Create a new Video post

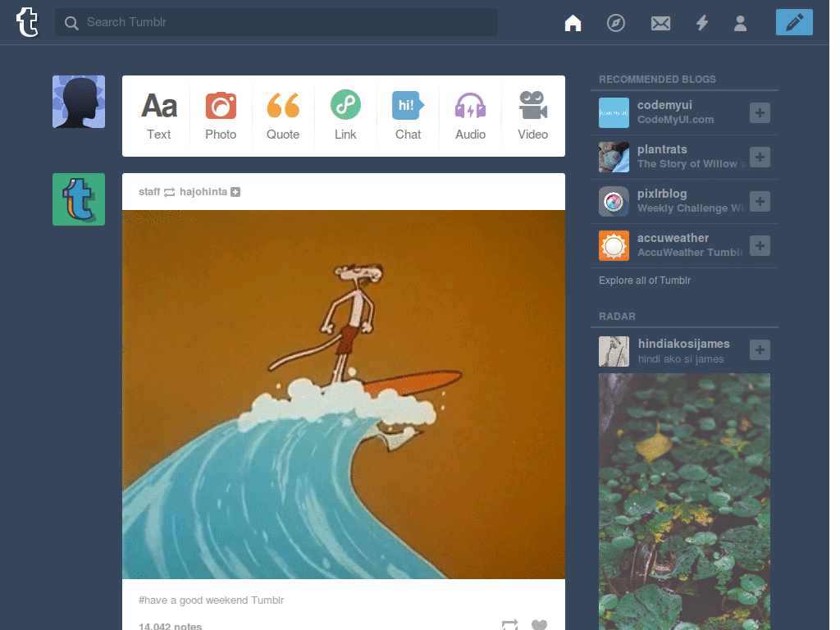click(x=532, y=116)
